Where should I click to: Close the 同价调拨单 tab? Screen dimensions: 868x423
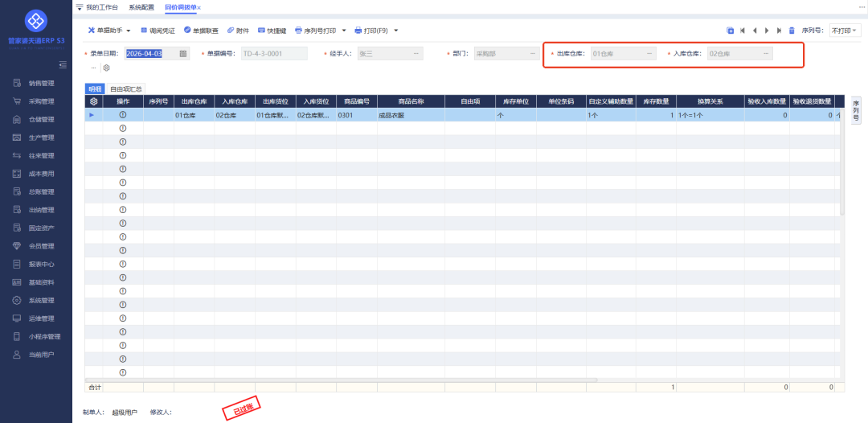tap(199, 8)
